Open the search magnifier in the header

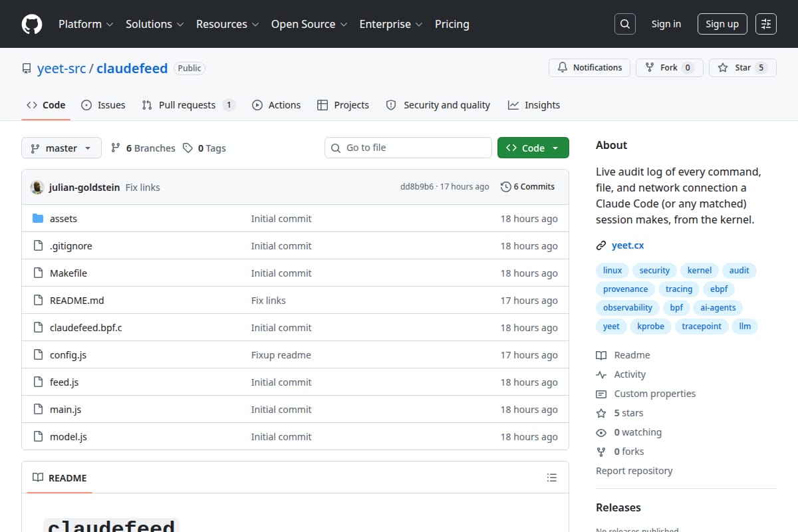pos(624,24)
